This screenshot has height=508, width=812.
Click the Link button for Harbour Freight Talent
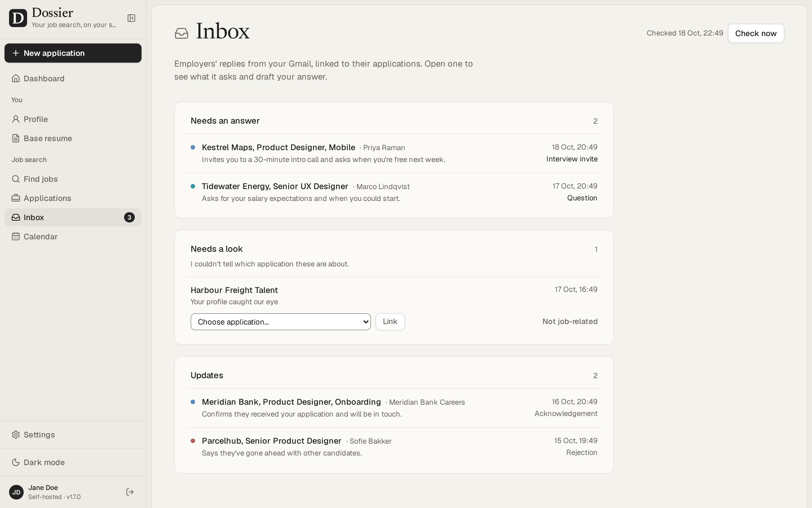[x=390, y=321]
